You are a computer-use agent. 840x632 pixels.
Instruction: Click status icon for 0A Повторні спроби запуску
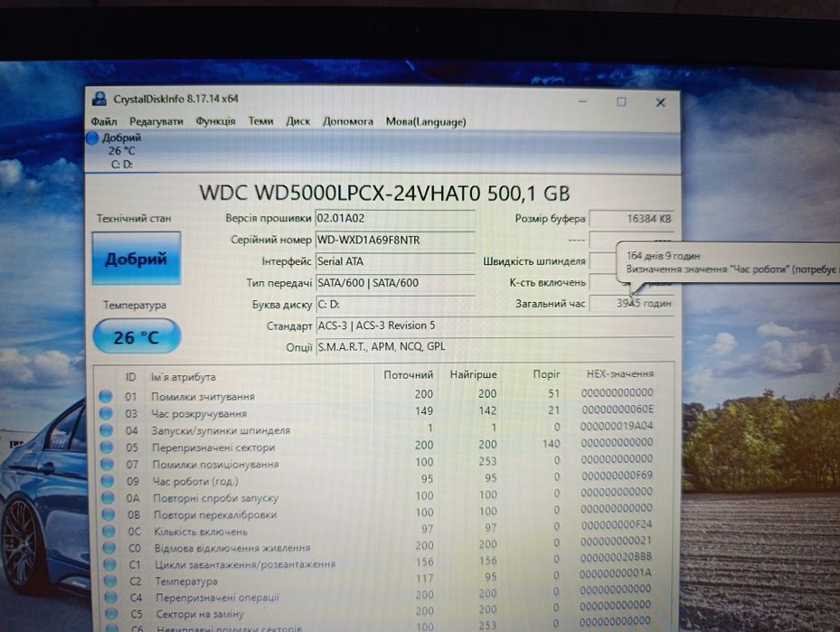(x=109, y=497)
